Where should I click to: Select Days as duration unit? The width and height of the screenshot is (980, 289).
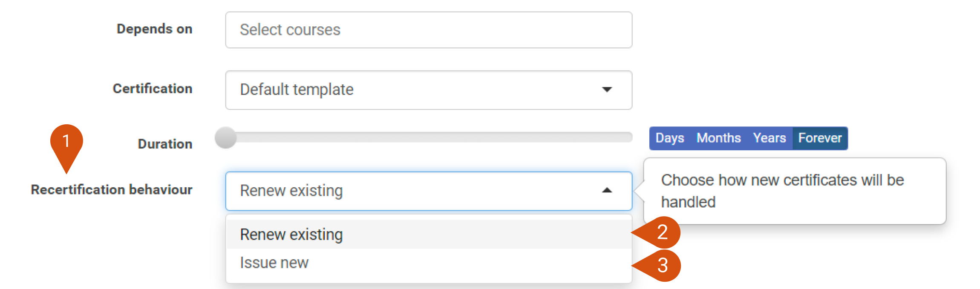(x=670, y=138)
